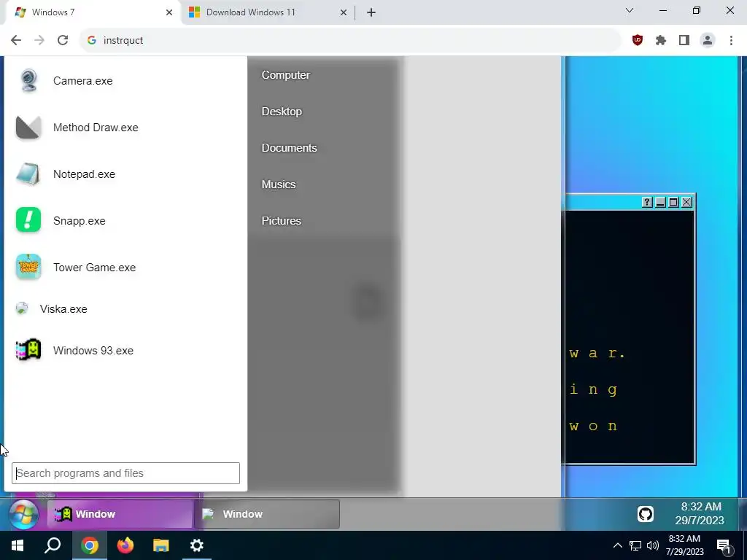Open Desktop from Start menu
The image size is (747, 560).
coord(282,111)
